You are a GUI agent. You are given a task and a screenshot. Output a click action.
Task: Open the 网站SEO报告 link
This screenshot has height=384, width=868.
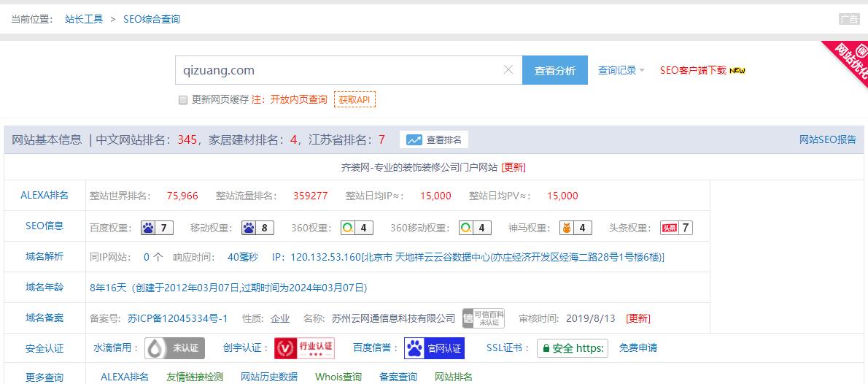tap(828, 139)
